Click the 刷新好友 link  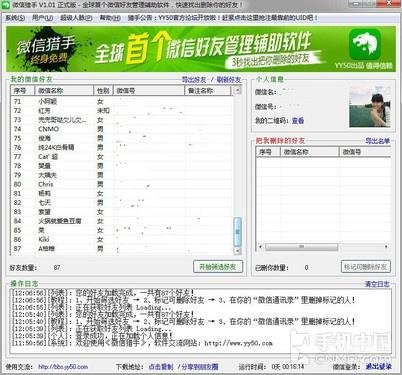229,80
